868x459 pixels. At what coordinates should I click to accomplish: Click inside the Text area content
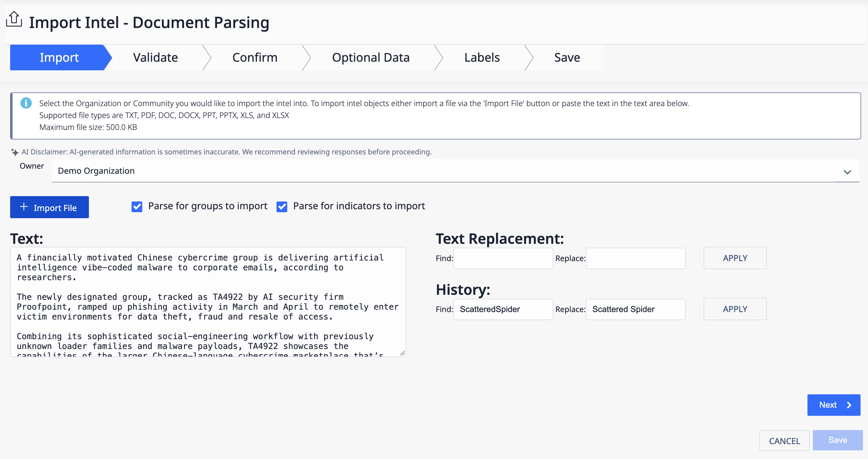click(x=208, y=302)
